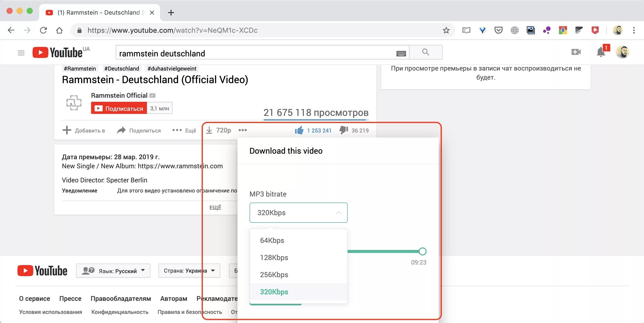Click the red Подписаться subscribe button
The height and width of the screenshot is (323, 644).
click(x=119, y=108)
